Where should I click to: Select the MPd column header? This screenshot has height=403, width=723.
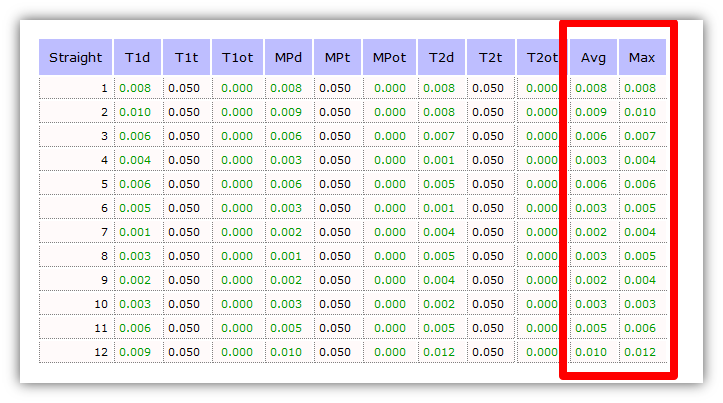click(288, 57)
